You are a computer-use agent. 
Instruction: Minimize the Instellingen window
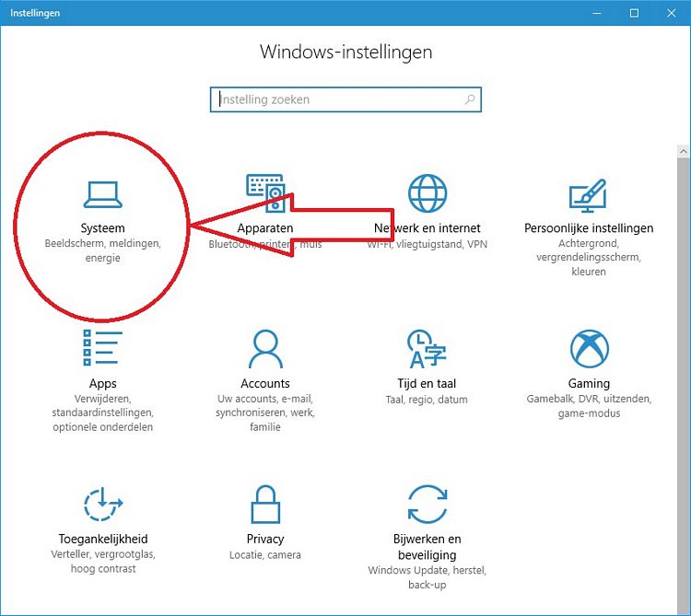[597, 13]
